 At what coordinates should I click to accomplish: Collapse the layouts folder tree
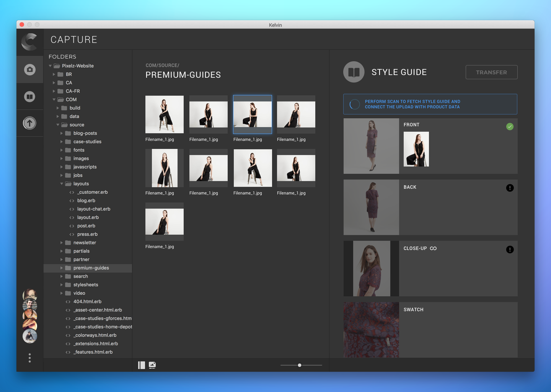coord(62,184)
